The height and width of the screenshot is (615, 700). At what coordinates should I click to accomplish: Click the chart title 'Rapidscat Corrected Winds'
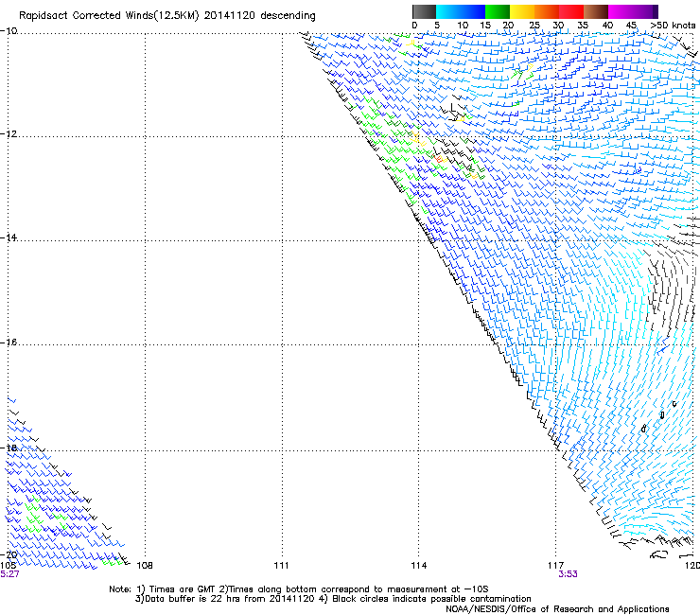click(109, 16)
